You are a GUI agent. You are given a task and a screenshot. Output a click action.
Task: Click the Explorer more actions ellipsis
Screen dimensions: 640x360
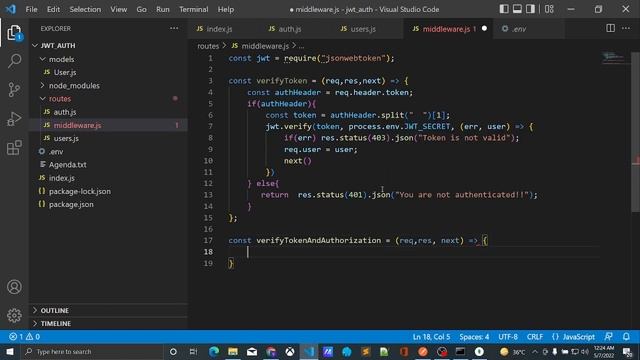pyautogui.click(x=174, y=29)
